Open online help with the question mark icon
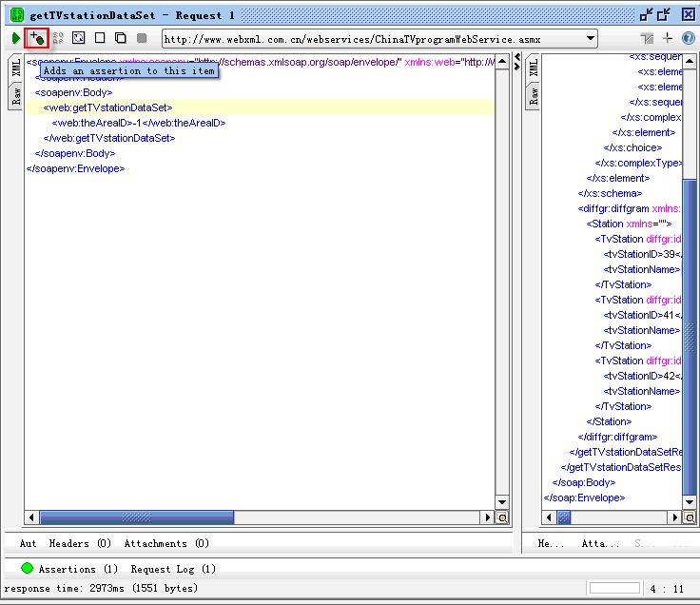Viewport: 700px width, 605px height. point(688,38)
